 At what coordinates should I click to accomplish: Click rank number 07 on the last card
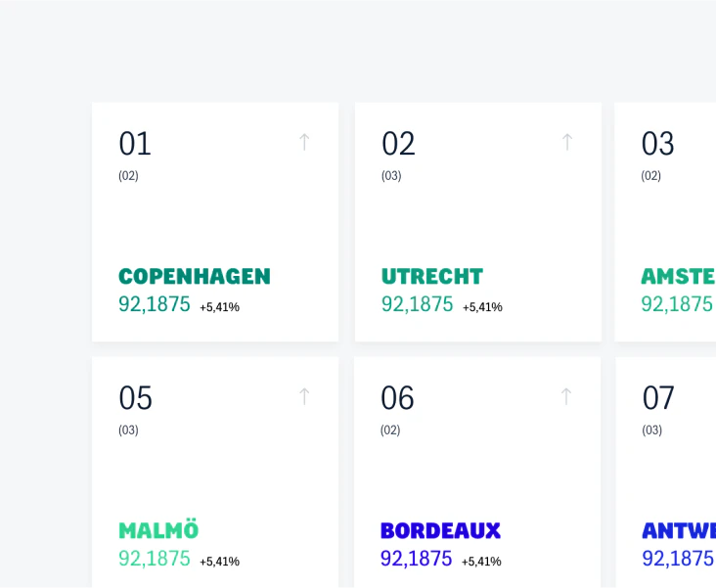658,398
